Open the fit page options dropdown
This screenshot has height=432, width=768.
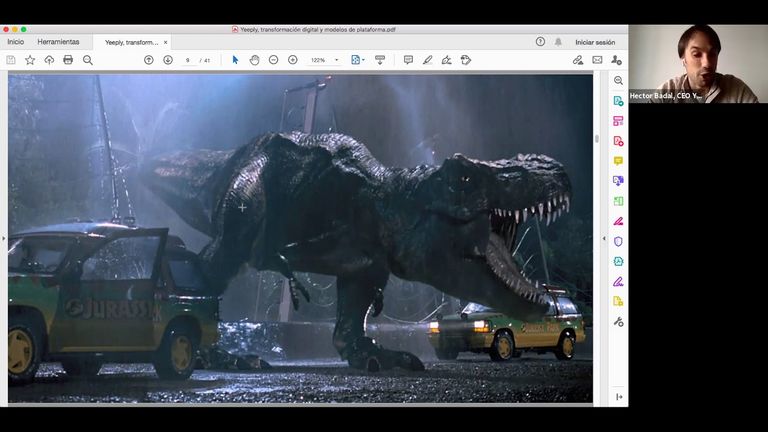pyautogui.click(x=358, y=60)
